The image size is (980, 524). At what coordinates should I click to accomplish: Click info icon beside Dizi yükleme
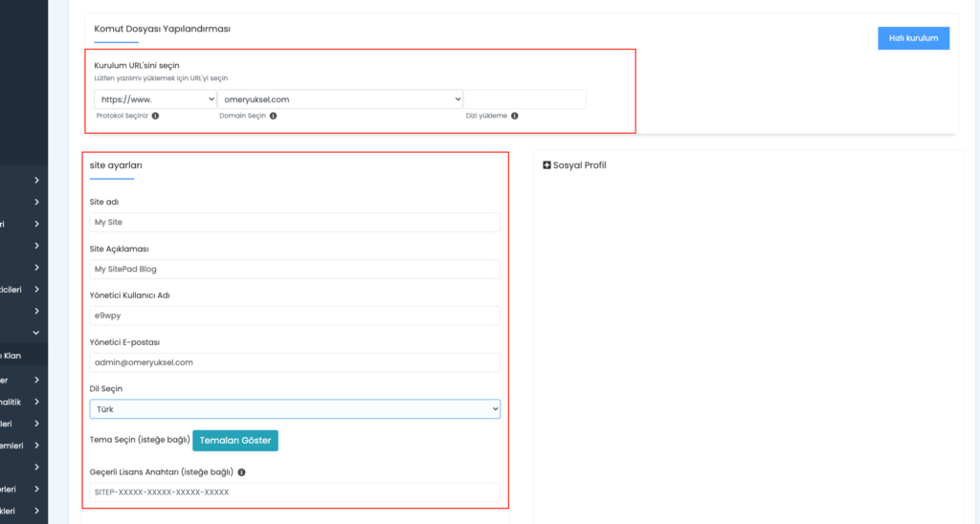514,116
